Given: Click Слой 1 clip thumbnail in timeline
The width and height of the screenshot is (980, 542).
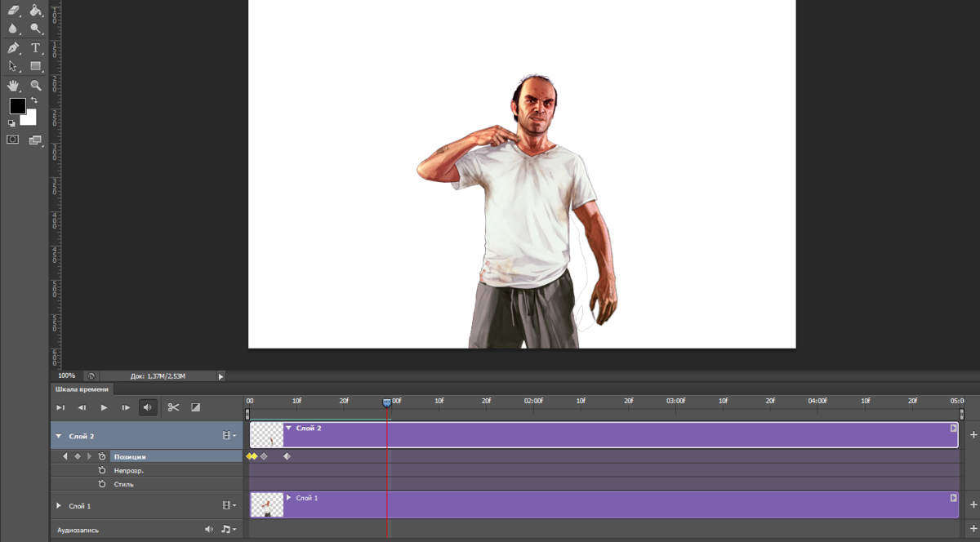Looking at the screenshot, I should (266, 505).
